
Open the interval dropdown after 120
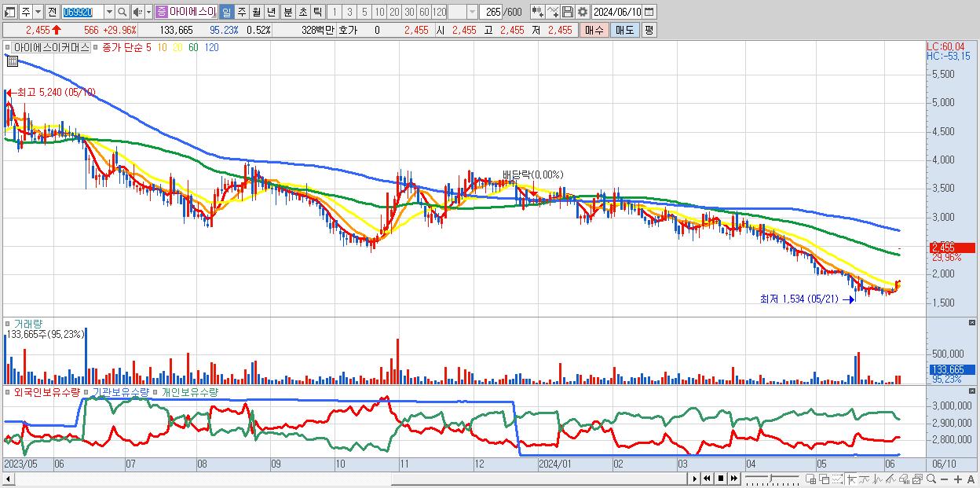tap(472, 12)
